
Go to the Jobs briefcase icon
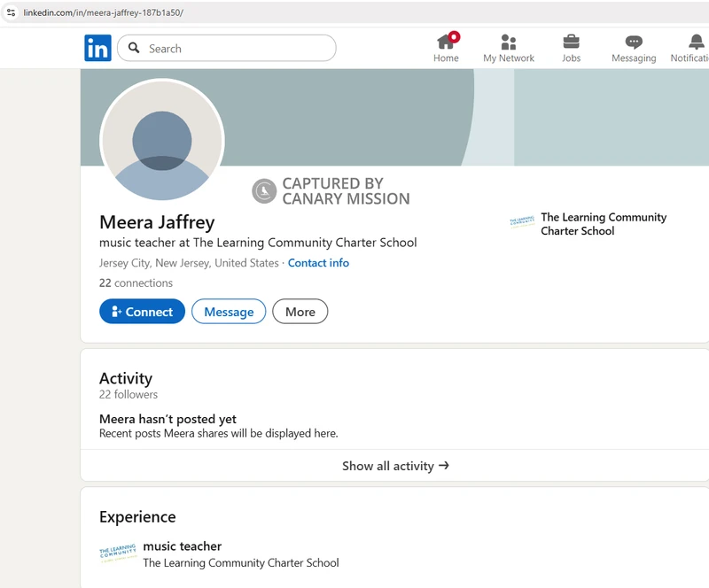coord(571,42)
